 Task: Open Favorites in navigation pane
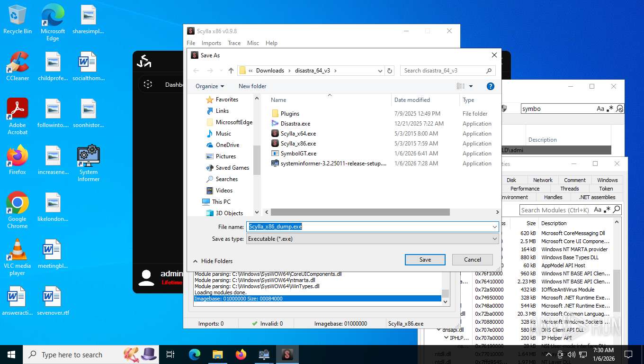(227, 100)
